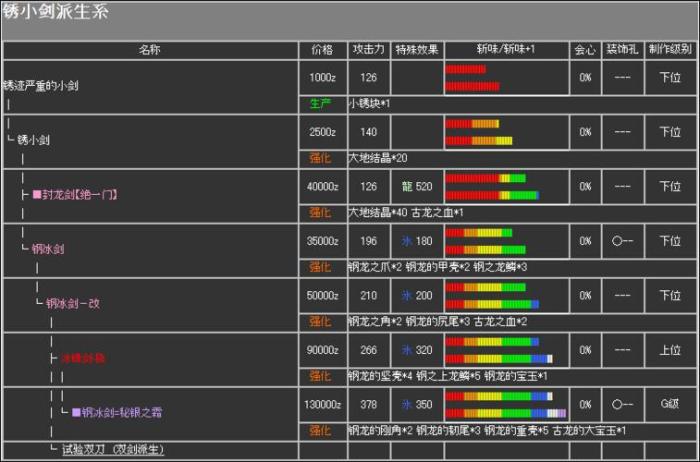The width and height of the screenshot is (700, 462).
Task: Click the attack value 196
Action: tap(368, 241)
